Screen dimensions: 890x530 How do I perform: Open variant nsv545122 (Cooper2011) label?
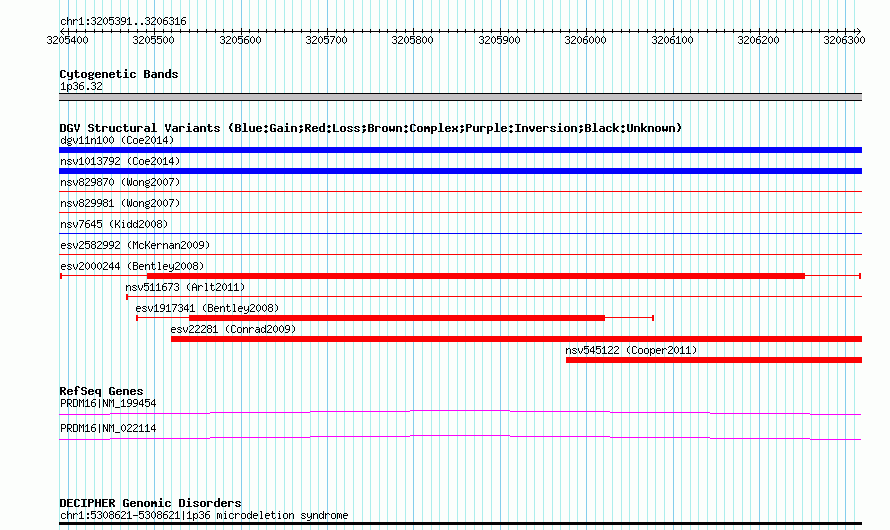point(631,350)
